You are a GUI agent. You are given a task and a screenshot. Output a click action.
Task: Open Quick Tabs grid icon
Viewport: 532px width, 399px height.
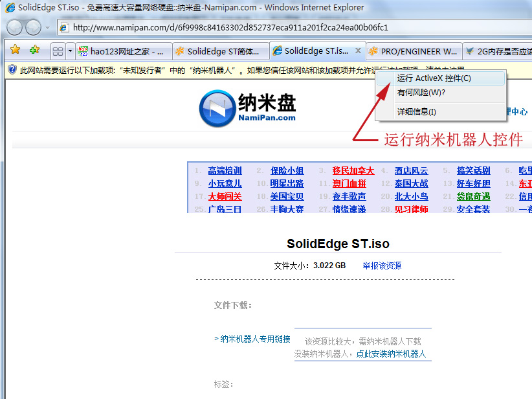pyautogui.click(x=58, y=51)
